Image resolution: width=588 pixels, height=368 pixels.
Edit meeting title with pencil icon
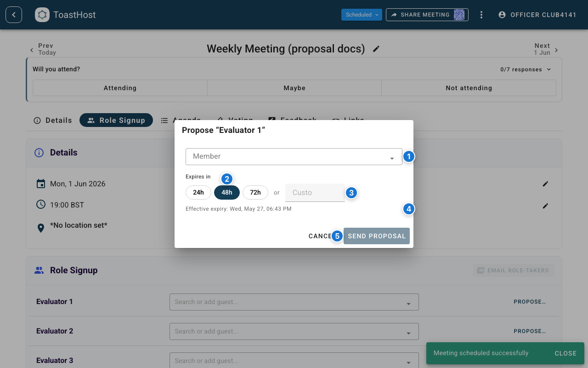click(x=376, y=49)
